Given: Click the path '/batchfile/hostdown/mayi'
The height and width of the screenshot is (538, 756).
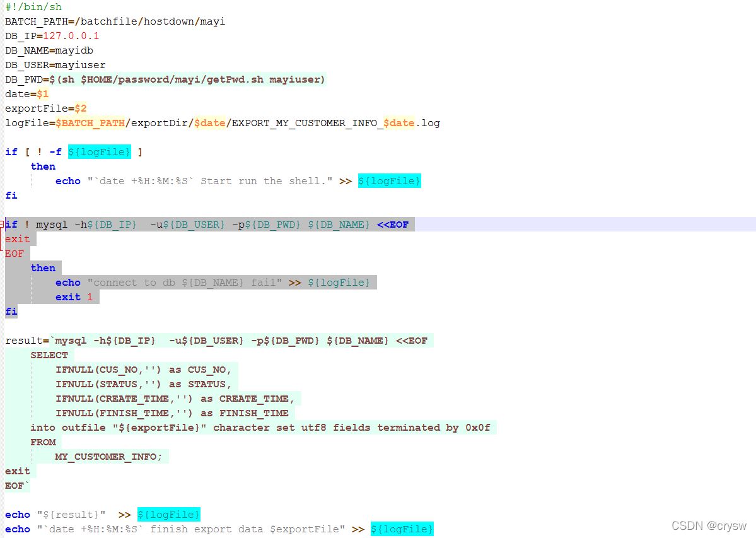Looking at the screenshot, I should [150, 21].
